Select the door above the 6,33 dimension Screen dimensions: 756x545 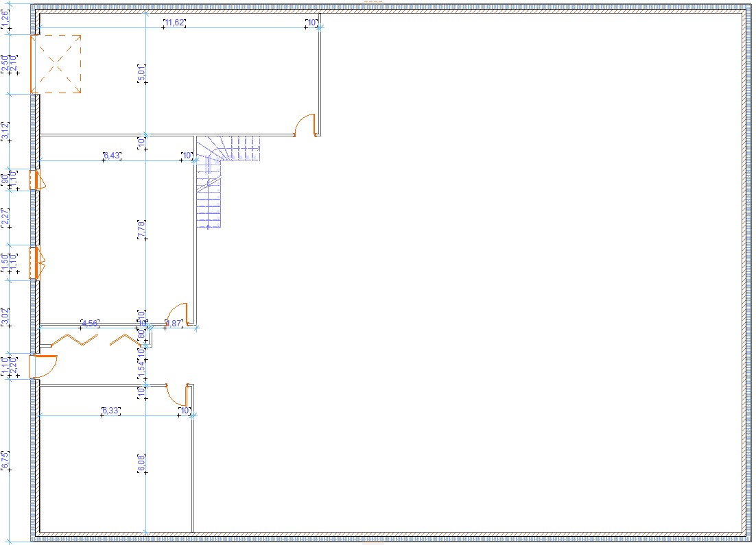click(x=178, y=394)
